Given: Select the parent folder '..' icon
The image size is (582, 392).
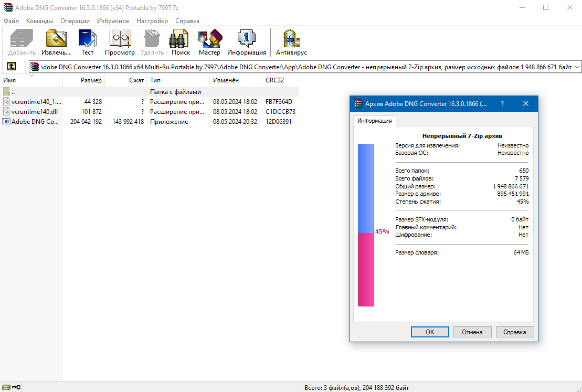Looking at the screenshot, I should pyautogui.click(x=6, y=91).
